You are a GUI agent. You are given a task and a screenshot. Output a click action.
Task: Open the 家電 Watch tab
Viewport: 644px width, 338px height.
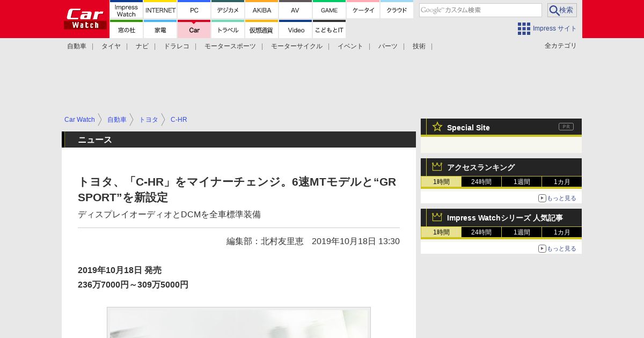tap(160, 30)
